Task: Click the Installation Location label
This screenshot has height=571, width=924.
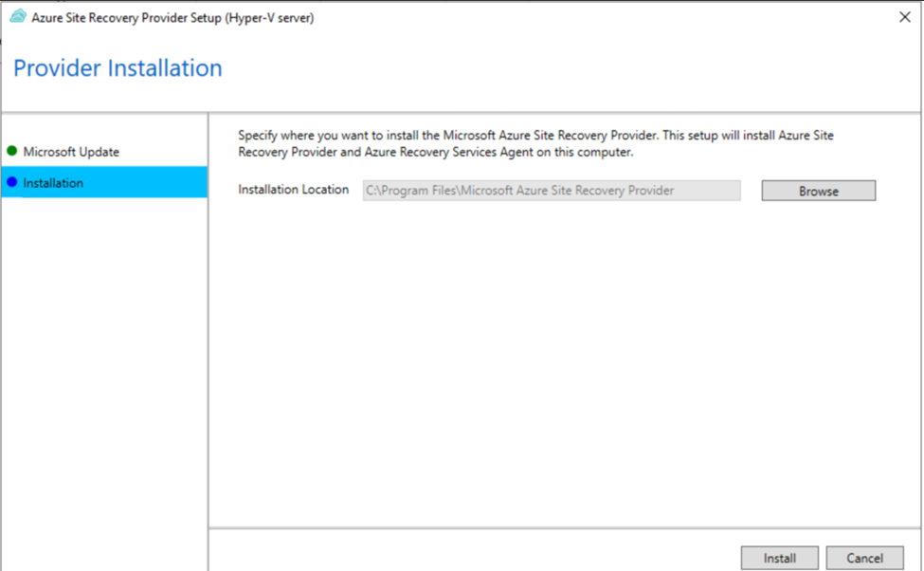Action: coord(294,190)
